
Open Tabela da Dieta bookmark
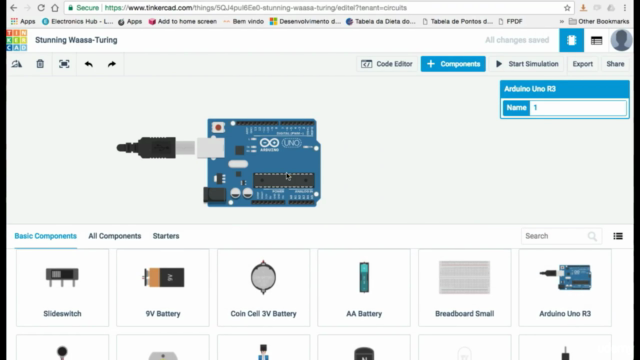coord(380,21)
